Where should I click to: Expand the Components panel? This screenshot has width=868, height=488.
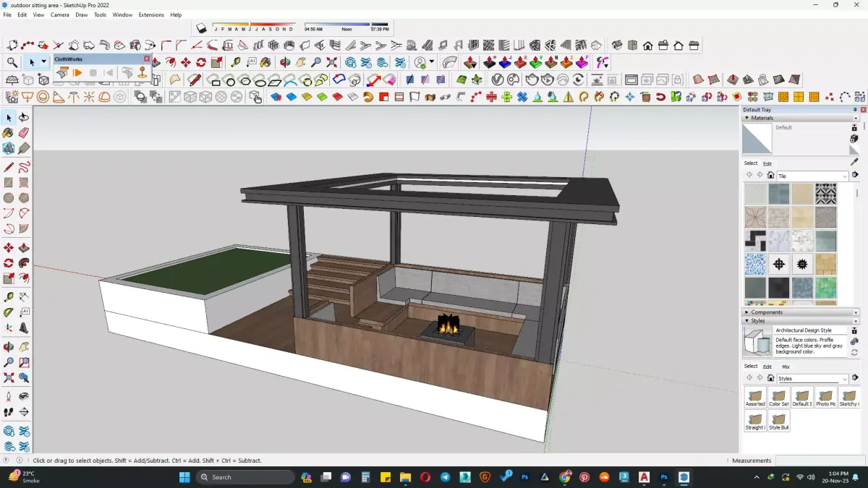point(746,312)
